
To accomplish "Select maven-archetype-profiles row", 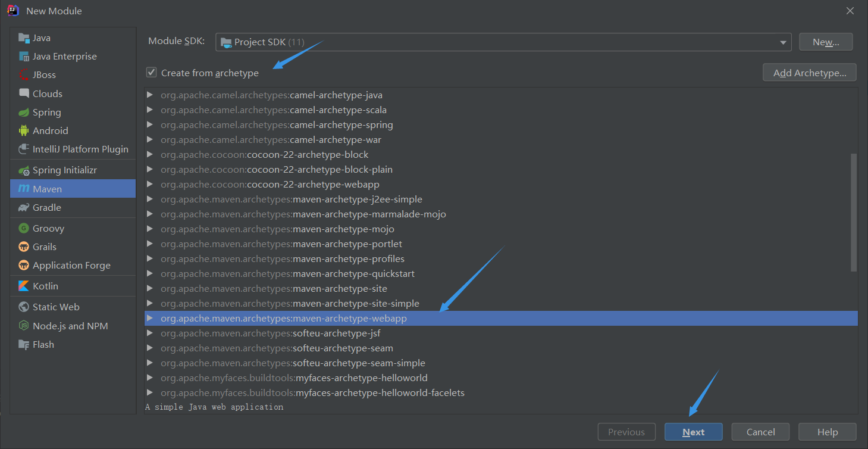I will pyautogui.click(x=501, y=258).
